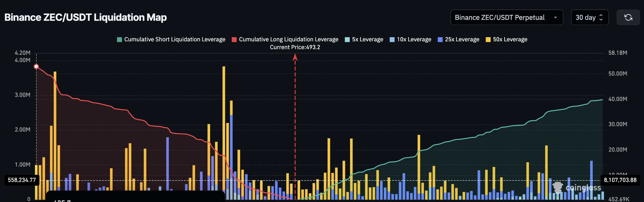Toggle the 50x Leverage legend series
644x202 pixels.
pos(506,39)
